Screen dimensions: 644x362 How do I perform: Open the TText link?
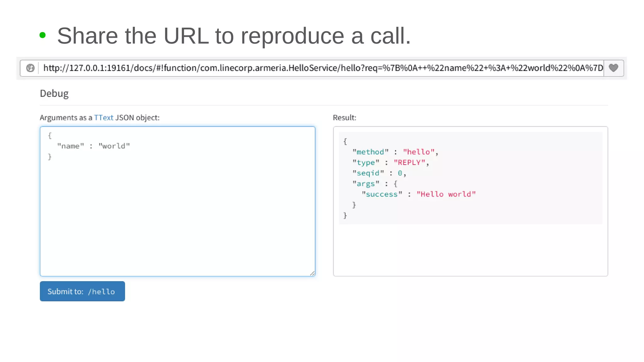coord(103,118)
